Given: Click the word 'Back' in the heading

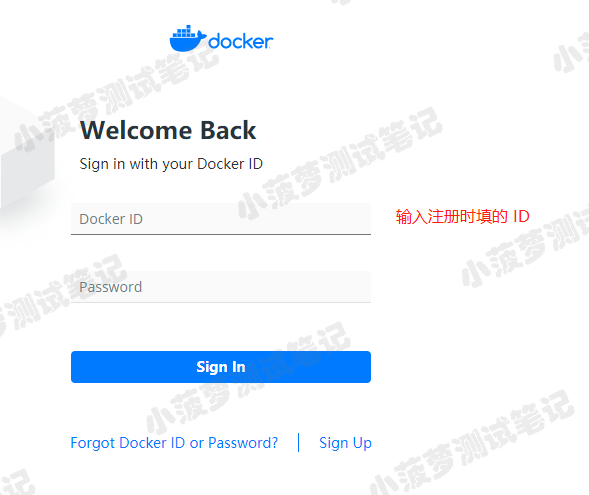Looking at the screenshot, I should [x=228, y=130].
